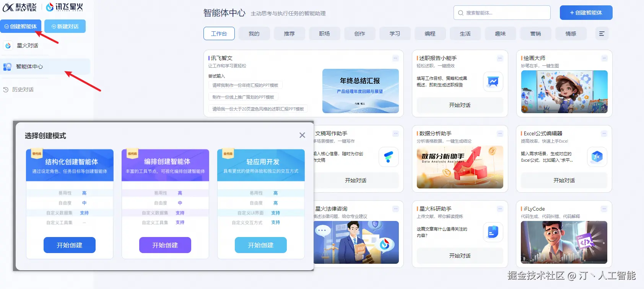Switch to the 生活 tab
Image resolution: width=644 pixels, height=289 pixels.
point(465,34)
